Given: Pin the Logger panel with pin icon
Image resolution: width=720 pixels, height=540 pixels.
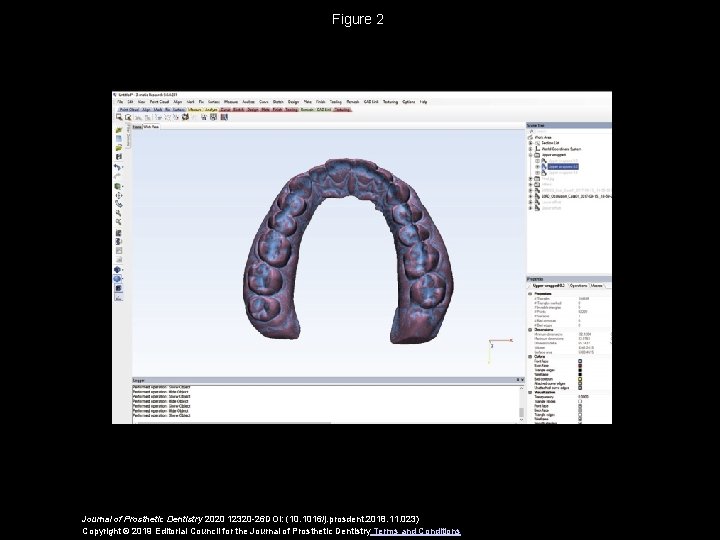Looking at the screenshot, I should [518, 380].
